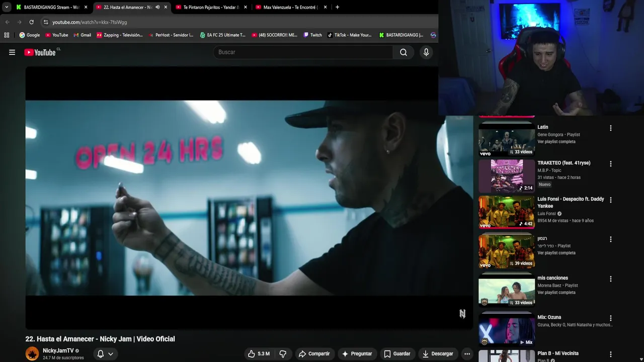The height and width of the screenshot is (362, 644).
Task: Open Luis Fonsi Despacito video title
Action: 571,202
